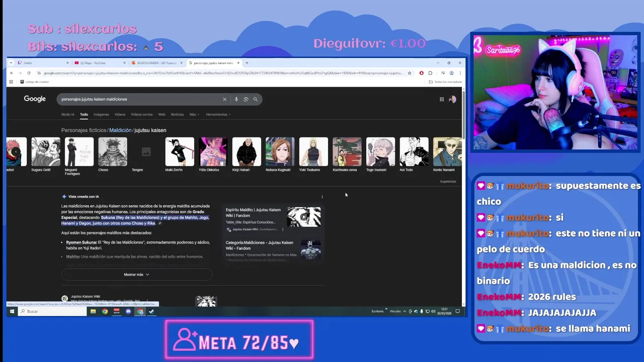644x362 pixels.
Task: Click the Sugerencias link under carousel
Action: pyautogui.click(x=448, y=182)
